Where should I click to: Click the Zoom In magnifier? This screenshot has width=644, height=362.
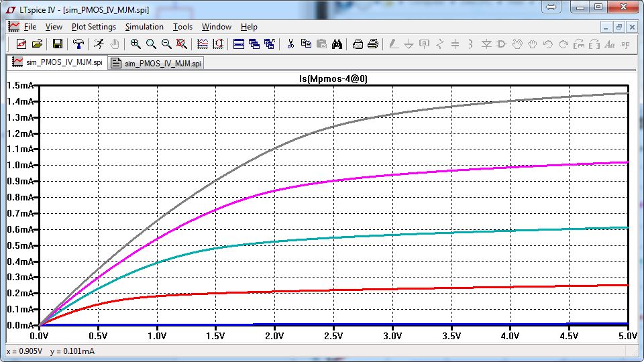click(x=136, y=44)
